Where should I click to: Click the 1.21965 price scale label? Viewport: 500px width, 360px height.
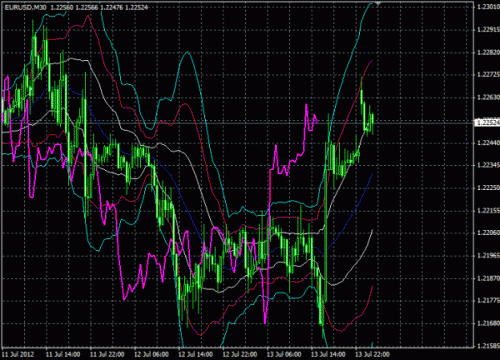(x=488, y=255)
